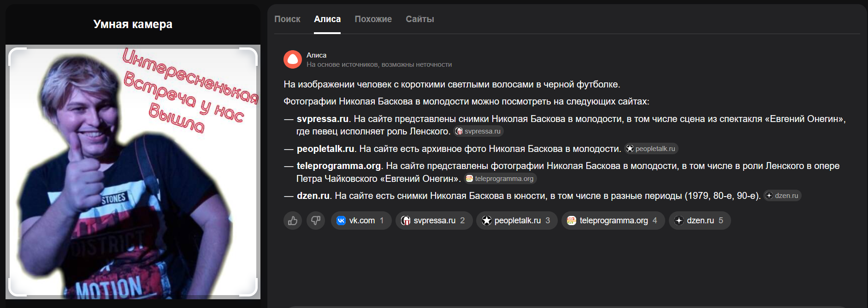Click bold dzen.ru list heading
This screenshot has height=308, width=868.
(313, 196)
